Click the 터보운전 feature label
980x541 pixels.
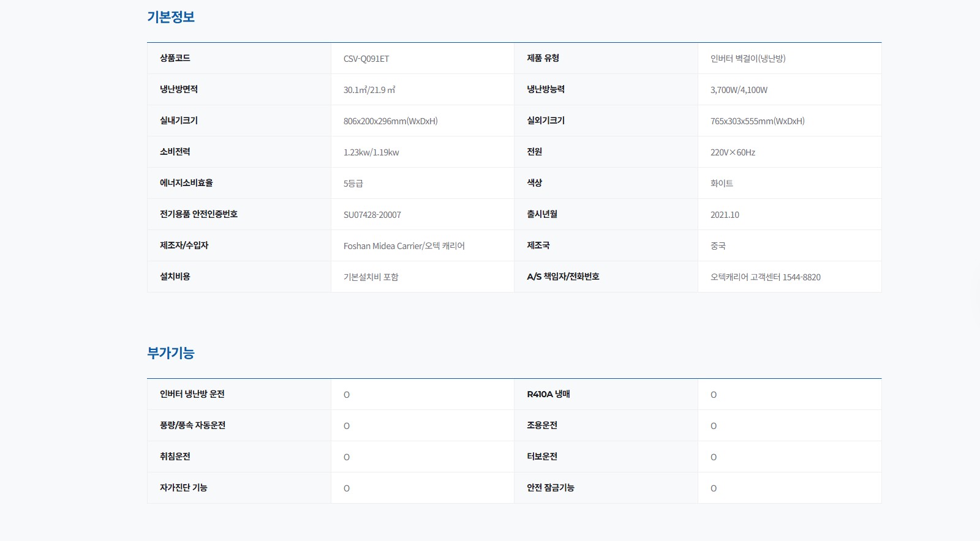click(542, 457)
